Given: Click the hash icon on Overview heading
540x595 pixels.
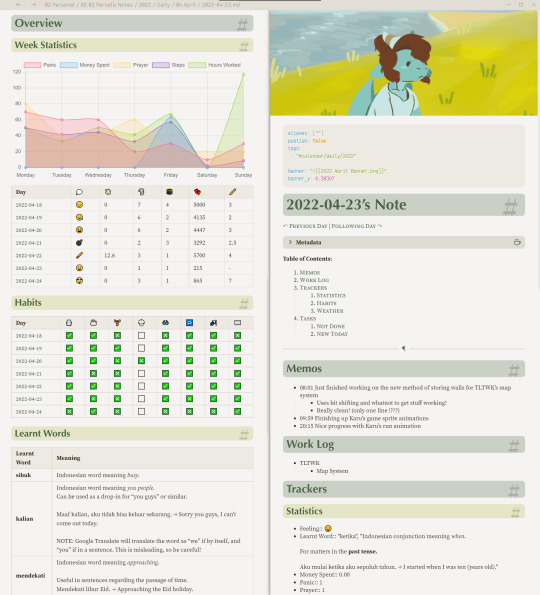Looking at the screenshot, I should (242, 24).
